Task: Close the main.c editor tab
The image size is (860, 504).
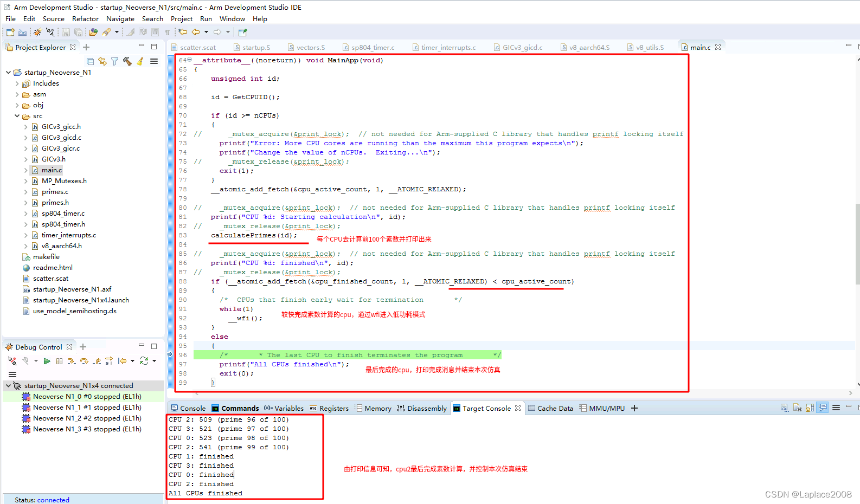Action: (718, 47)
